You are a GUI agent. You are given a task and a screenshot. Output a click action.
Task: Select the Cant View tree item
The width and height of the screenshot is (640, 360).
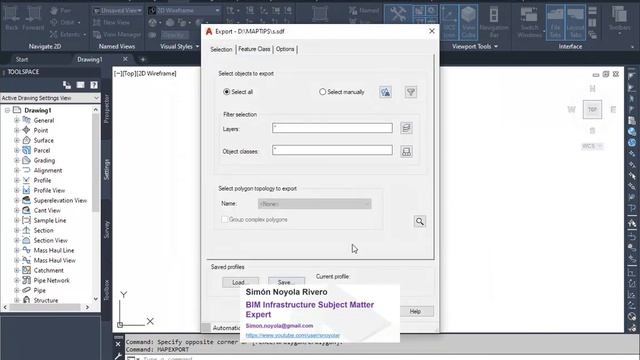[x=47, y=211]
